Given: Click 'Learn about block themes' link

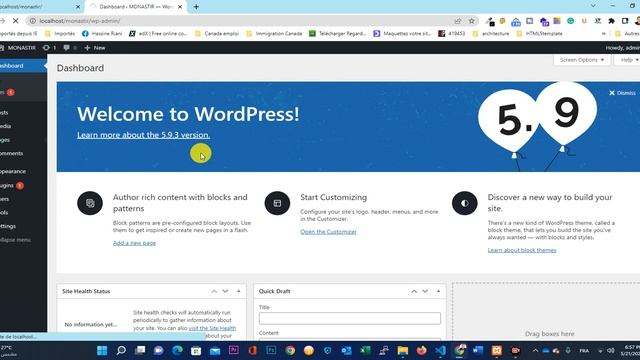Looking at the screenshot, I should click(x=522, y=250).
